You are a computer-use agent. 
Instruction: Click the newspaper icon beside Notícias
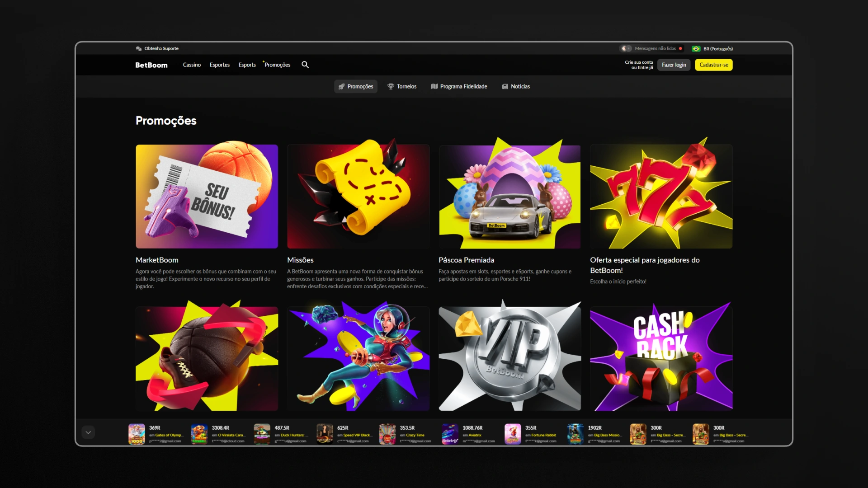[505, 86]
